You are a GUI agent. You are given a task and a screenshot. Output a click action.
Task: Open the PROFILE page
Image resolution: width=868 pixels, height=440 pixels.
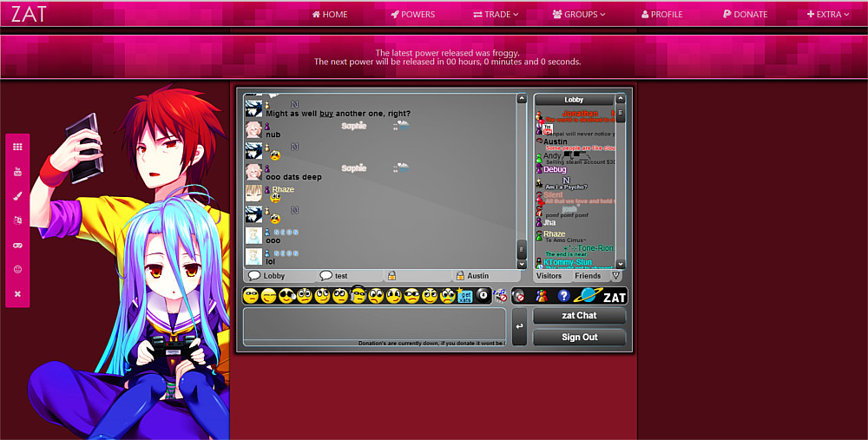(x=662, y=15)
